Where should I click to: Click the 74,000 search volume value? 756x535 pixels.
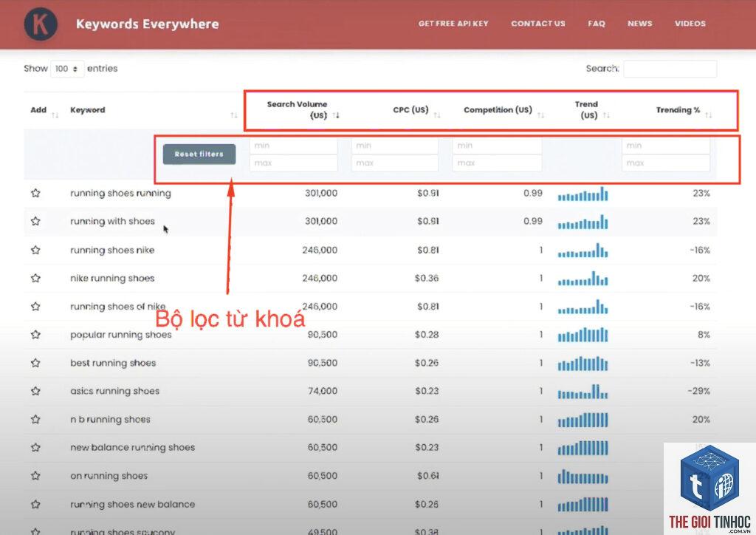(x=322, y=391)
